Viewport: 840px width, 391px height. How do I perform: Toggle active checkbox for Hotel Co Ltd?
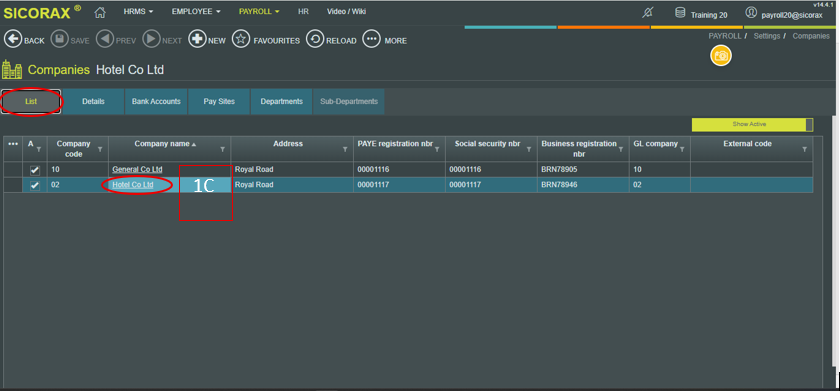click(x=35, y=185)
